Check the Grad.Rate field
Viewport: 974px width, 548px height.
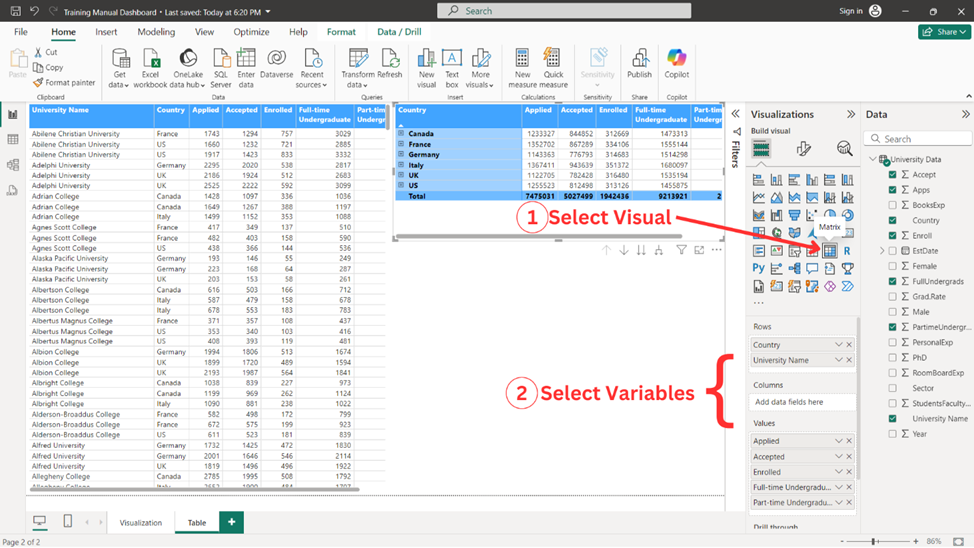[x=893, y=296]
